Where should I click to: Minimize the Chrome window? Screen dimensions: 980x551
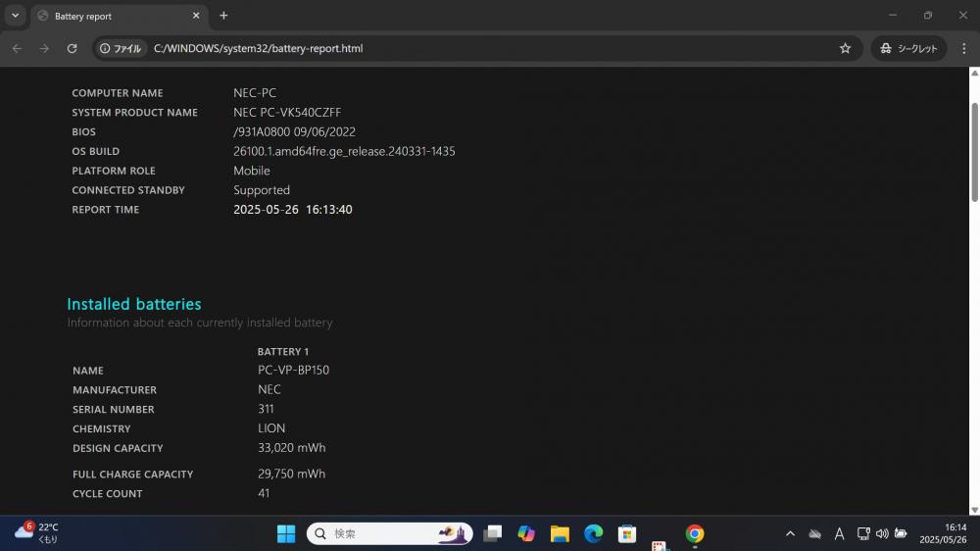pyautogui.click(x=893, y=15)
